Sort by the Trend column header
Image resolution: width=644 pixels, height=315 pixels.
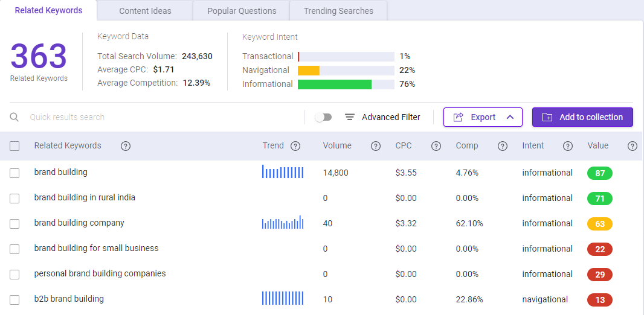pyautogui.click(x=273, y=145)
